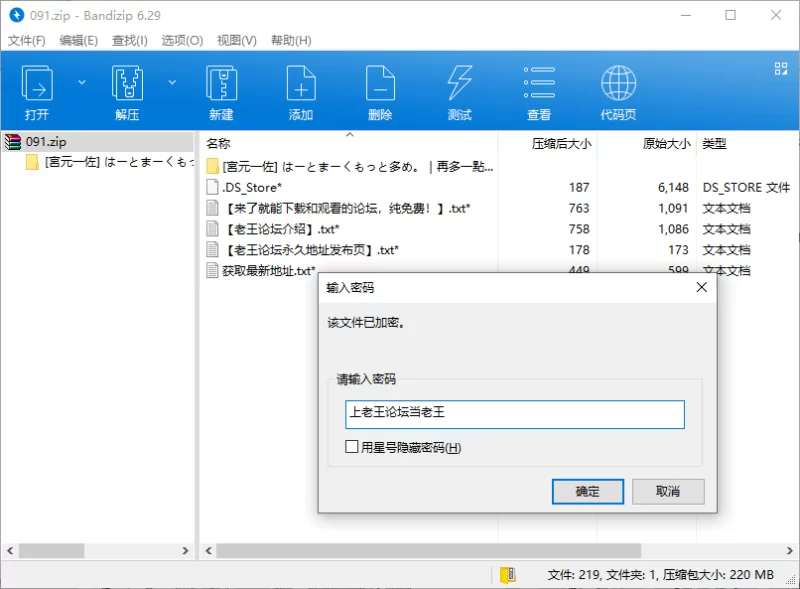
Task: Click the icon of 【老王论坛介绍】.txt
Action: point(212,229)
